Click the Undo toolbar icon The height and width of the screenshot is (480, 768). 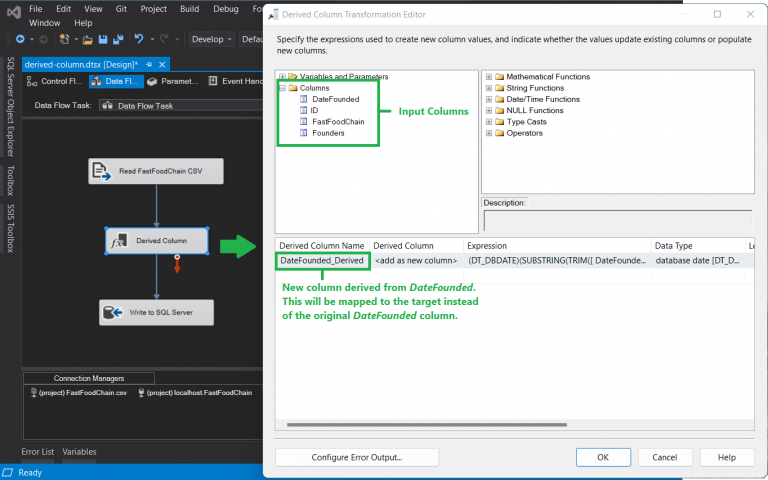point(139,39)
